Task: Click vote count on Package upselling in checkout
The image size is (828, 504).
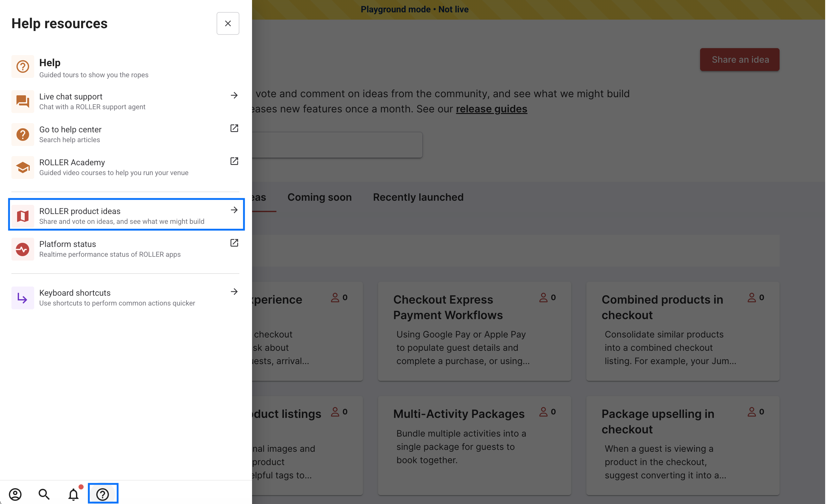Action: tap(756, 412)
